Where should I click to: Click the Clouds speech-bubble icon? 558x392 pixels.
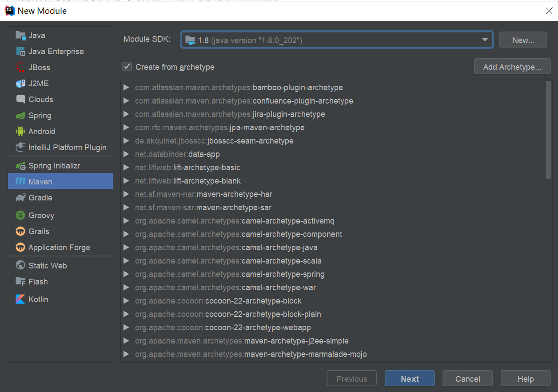click(20, 100)
